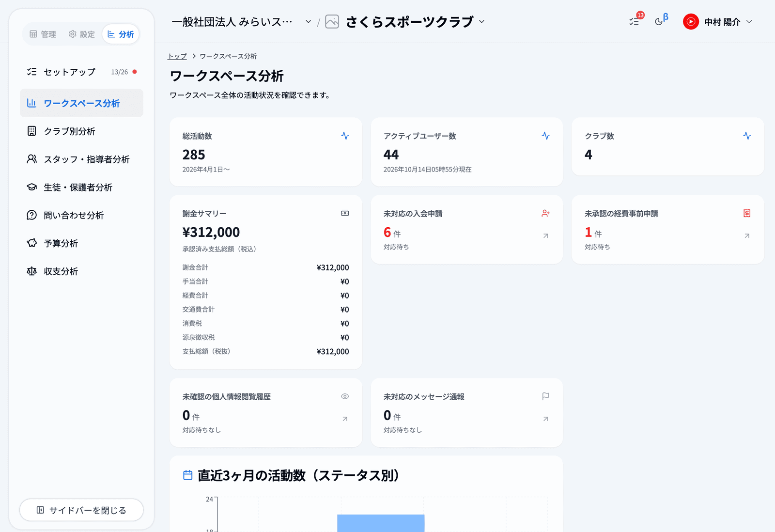Click the 285 total activity value
Screen dimensions: 775x532
pyautogui.click(x=194, y=155)
